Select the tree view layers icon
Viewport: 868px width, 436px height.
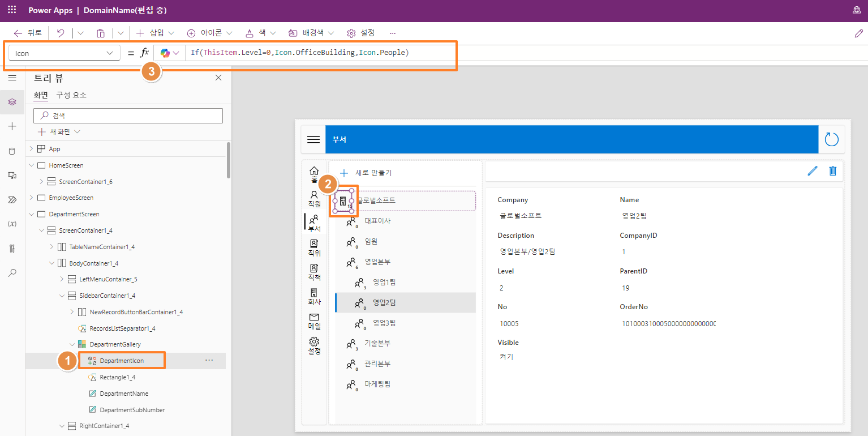(x=12, y=102)
